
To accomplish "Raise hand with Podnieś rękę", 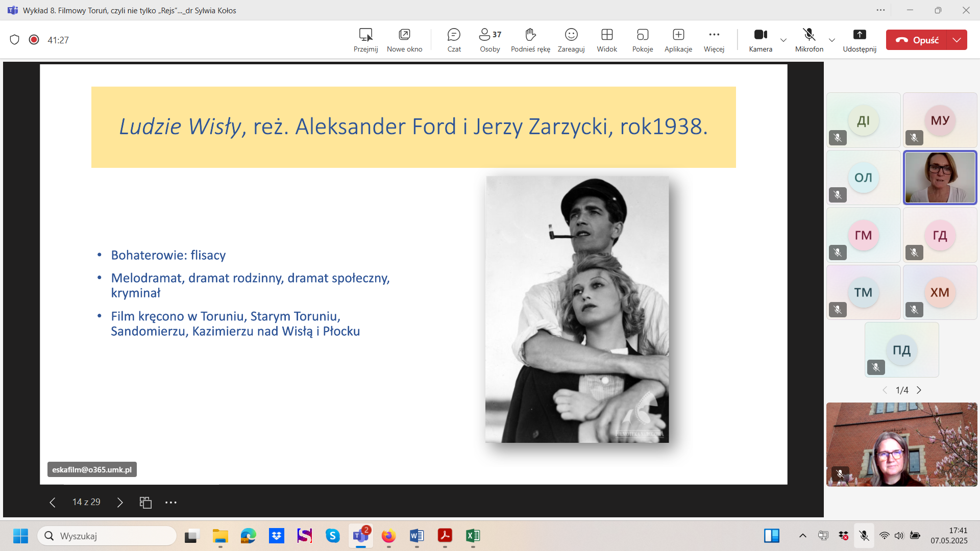I will (530, 40).
